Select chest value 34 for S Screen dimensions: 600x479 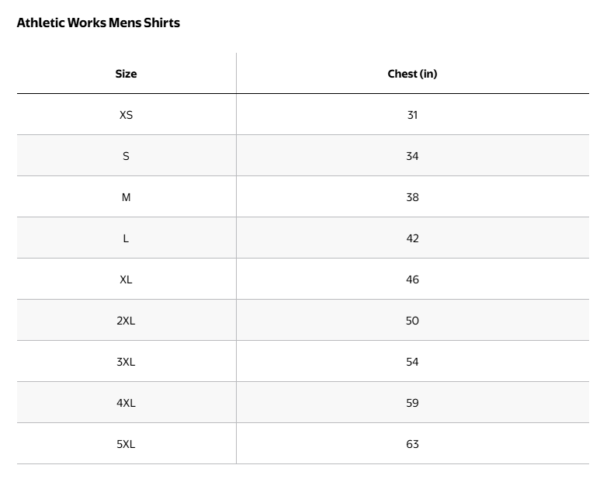pos(412,156)
